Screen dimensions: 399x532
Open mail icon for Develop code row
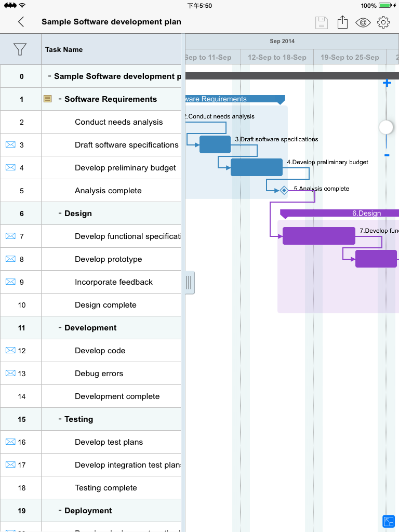click(10, 350)
